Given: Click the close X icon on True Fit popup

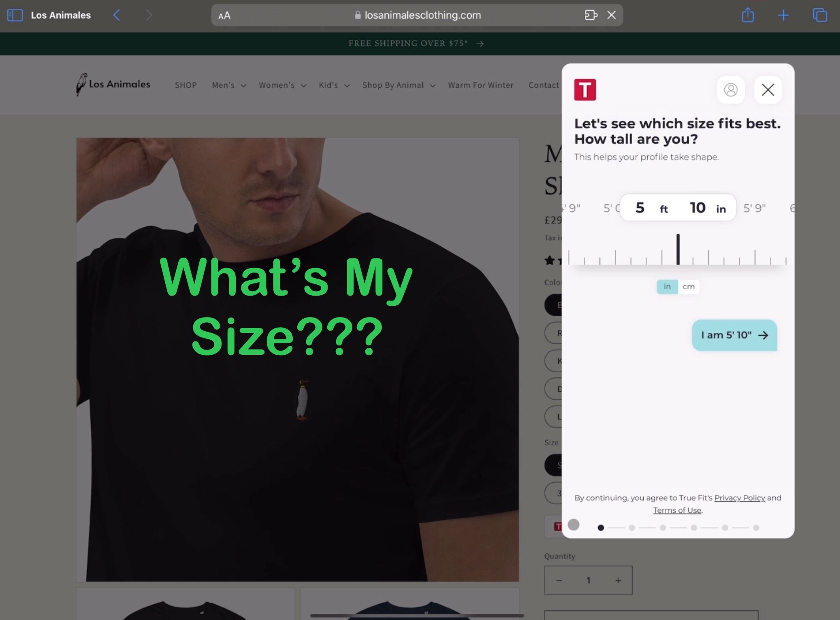Looking at the screenshot, I should (768, 89).
